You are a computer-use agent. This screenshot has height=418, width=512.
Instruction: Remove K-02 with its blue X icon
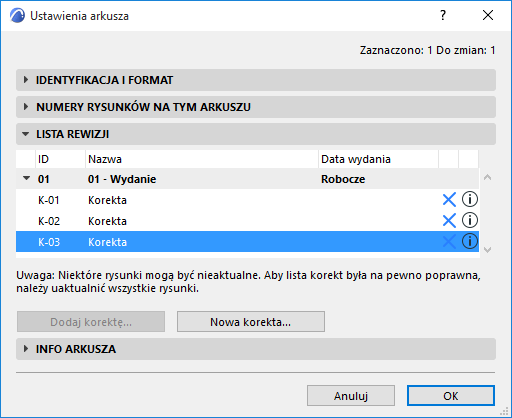click(x=449, y=221)
